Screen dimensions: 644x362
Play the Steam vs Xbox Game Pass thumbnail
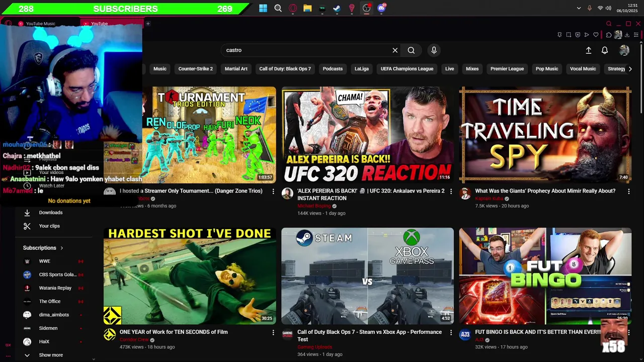pyautogui.click(x=367, y=276)
